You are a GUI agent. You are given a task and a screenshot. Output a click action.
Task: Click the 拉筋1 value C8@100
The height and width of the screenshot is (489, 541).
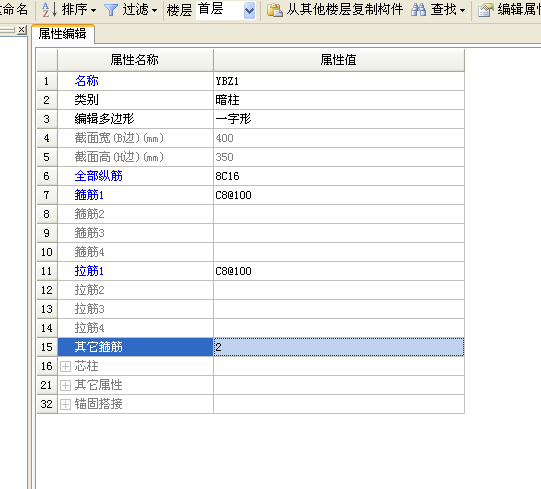(x=339, y=271)
